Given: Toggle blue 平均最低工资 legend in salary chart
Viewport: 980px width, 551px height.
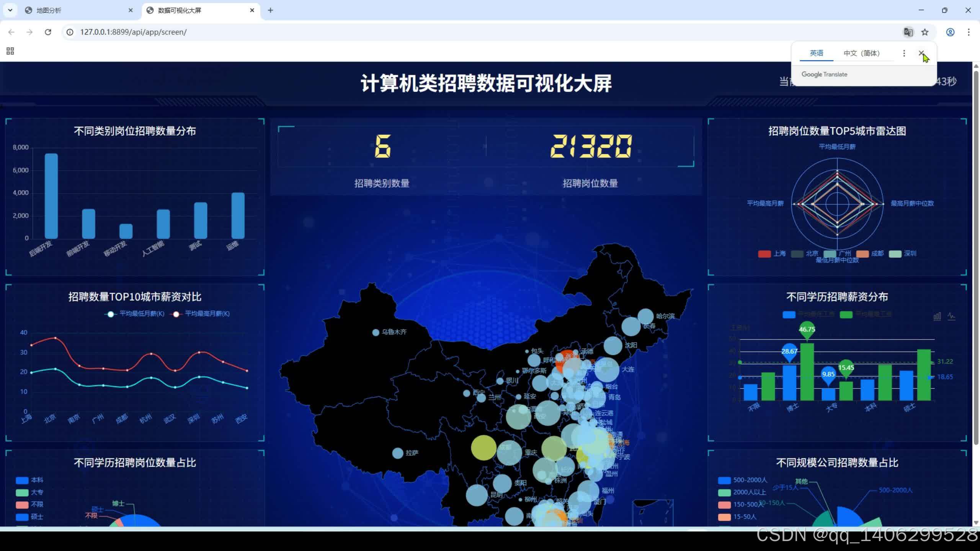Looking at the screenshot, I should [808, 315].
